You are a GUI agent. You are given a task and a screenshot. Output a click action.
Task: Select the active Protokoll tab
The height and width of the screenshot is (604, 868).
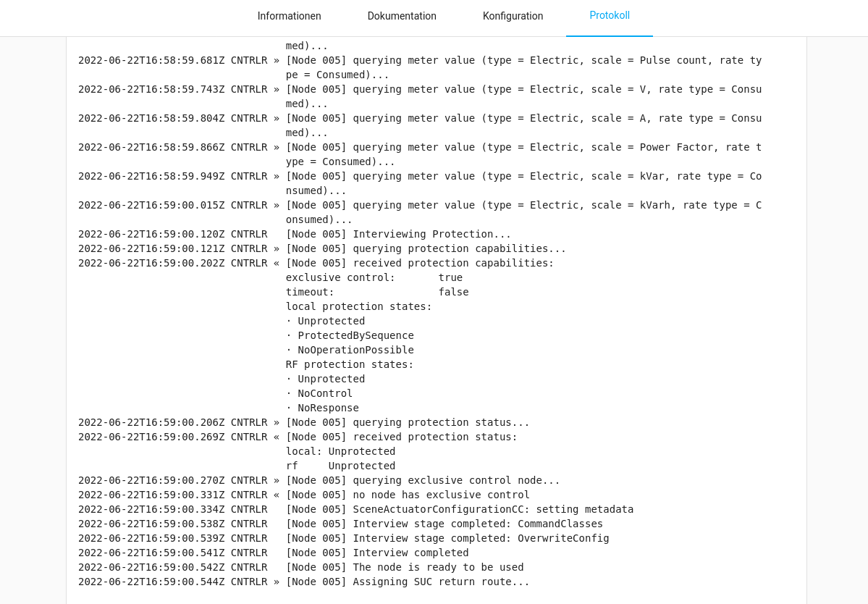point(609,16)
